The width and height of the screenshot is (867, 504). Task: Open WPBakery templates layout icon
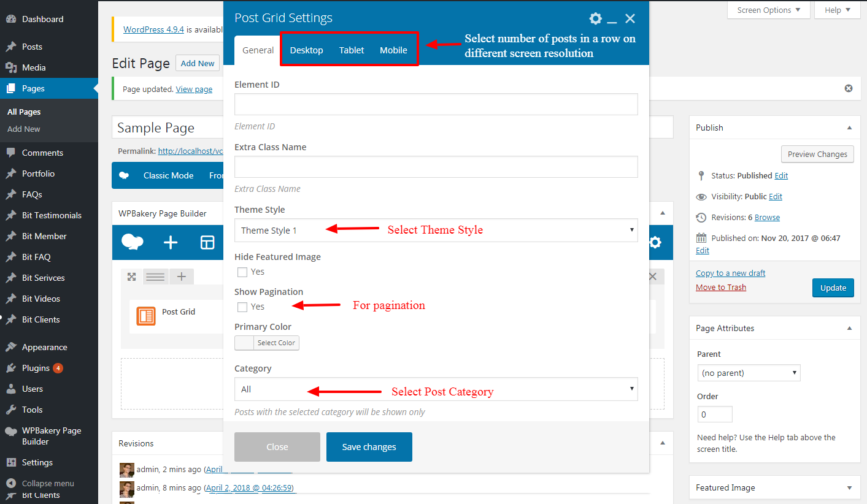coord(207,243)
